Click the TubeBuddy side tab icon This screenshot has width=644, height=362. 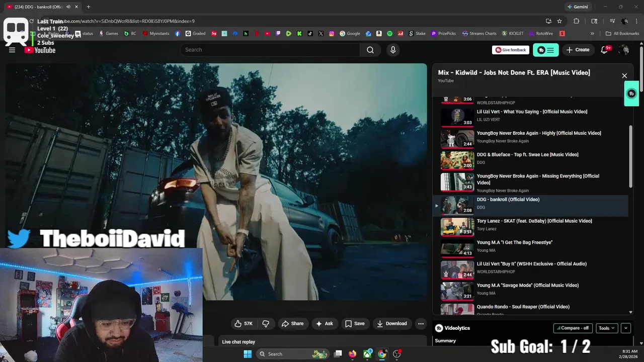click(631, 94)
